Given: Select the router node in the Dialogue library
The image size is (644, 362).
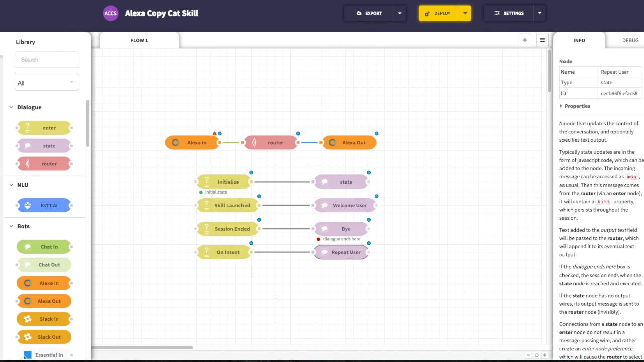Looking at the screenshot, I should click(x=44, y=164).
